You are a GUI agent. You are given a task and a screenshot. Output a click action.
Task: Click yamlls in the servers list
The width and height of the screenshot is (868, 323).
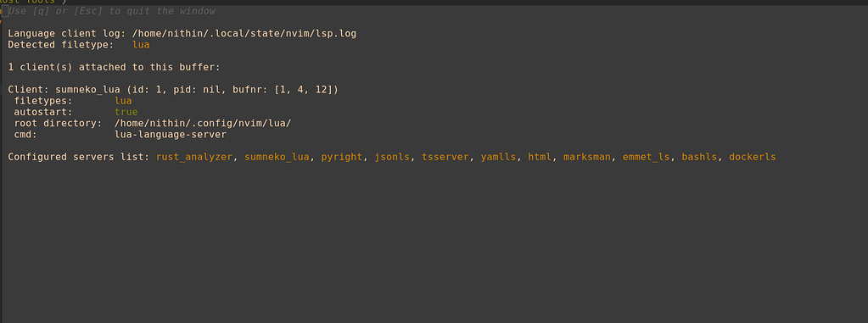(498, 157)
